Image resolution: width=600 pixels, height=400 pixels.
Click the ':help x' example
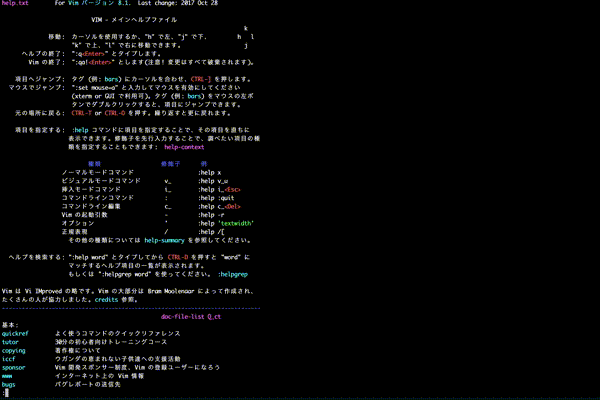point(209,173)
